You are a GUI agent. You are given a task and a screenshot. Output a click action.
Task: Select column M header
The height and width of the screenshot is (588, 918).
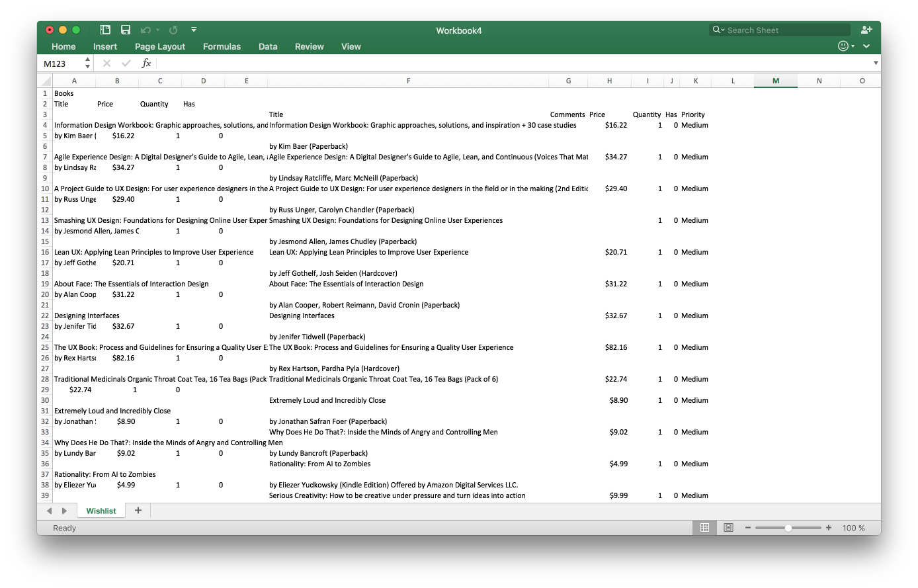[776, 81]
